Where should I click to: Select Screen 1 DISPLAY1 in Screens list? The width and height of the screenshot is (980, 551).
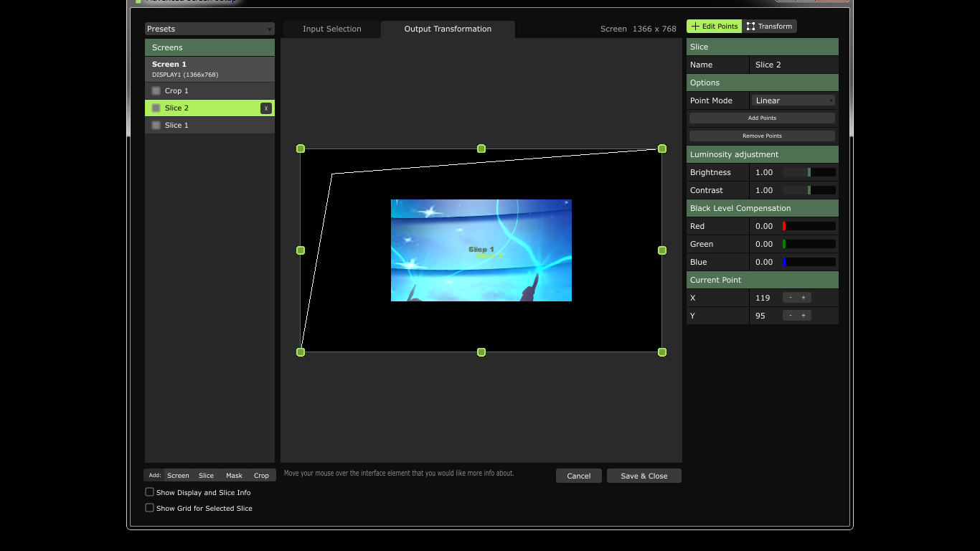pyautogui.click(x=209, y=69)
